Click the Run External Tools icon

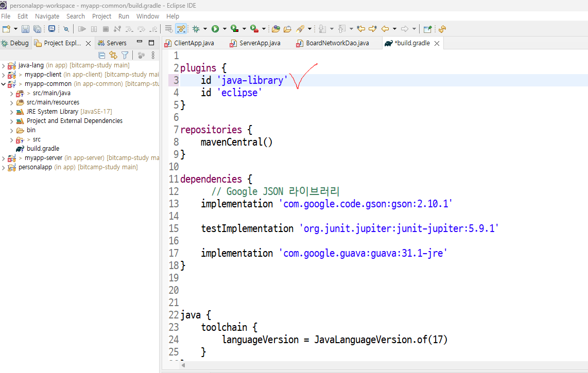254,29
